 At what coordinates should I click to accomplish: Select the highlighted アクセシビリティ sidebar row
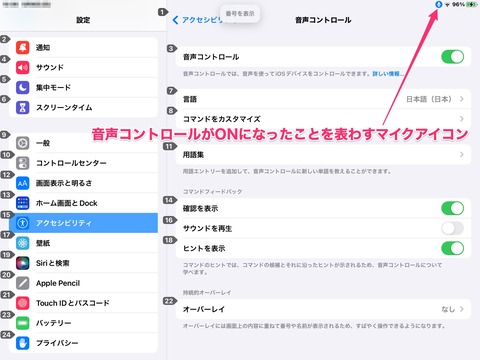click(83, 223)
